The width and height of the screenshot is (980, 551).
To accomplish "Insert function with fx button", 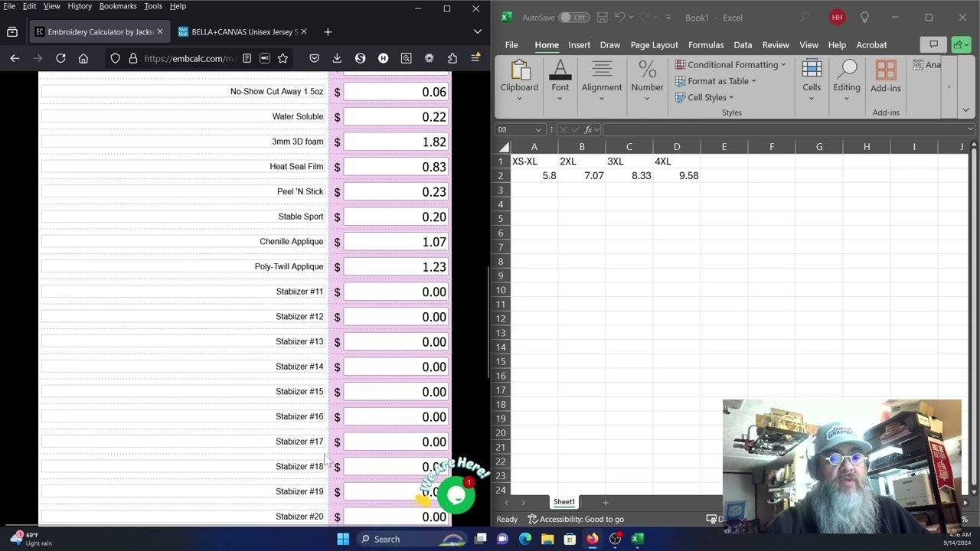I will pos(589,130).
